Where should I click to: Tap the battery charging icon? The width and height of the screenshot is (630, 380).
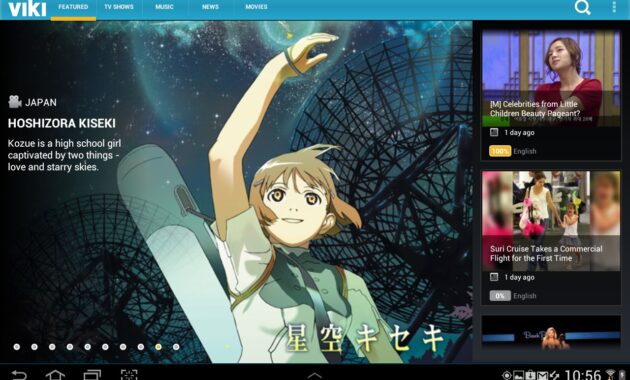(622, 376)
